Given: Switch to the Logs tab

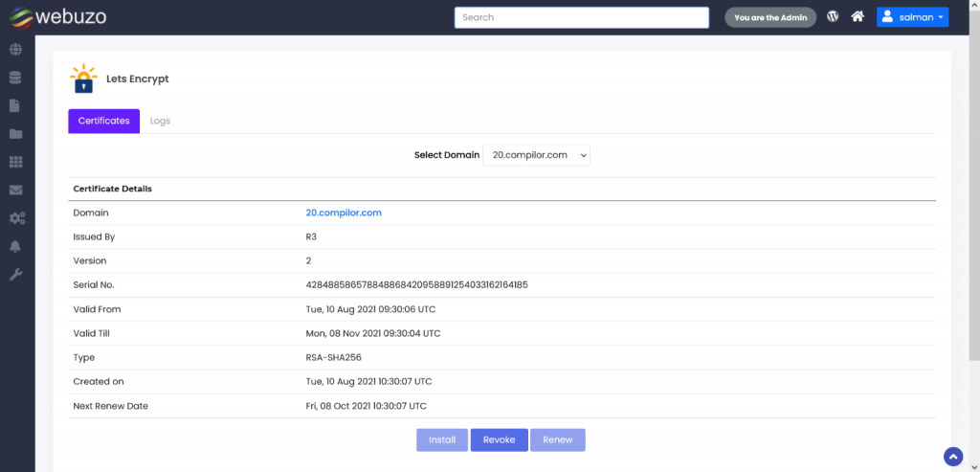Looking at the screenshot, I should click(160, 121).
